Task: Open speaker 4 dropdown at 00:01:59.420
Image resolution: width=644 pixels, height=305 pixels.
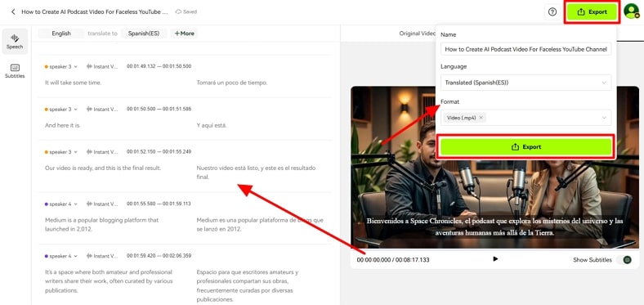Action: click(x=60, y=256)
